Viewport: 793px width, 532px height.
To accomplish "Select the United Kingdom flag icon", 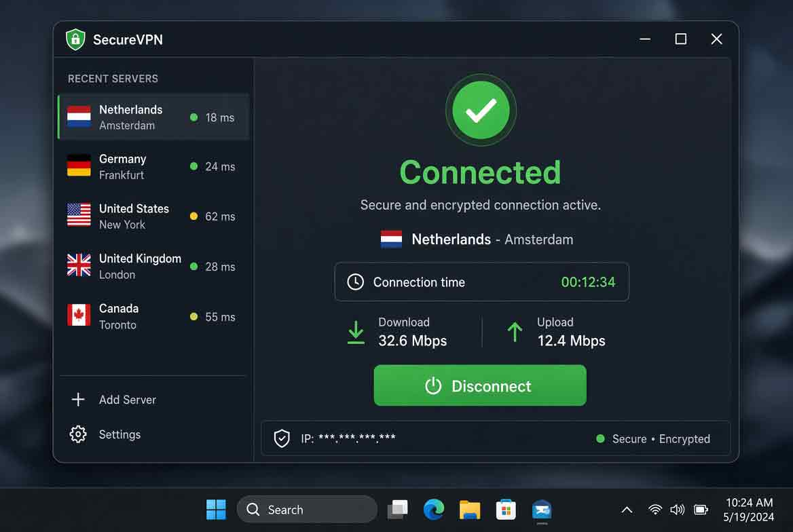I will (79, 265).
